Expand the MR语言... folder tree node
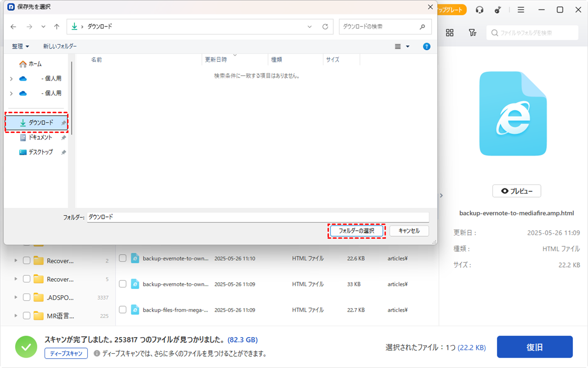588x368 pixels. (x=16, y=315)
